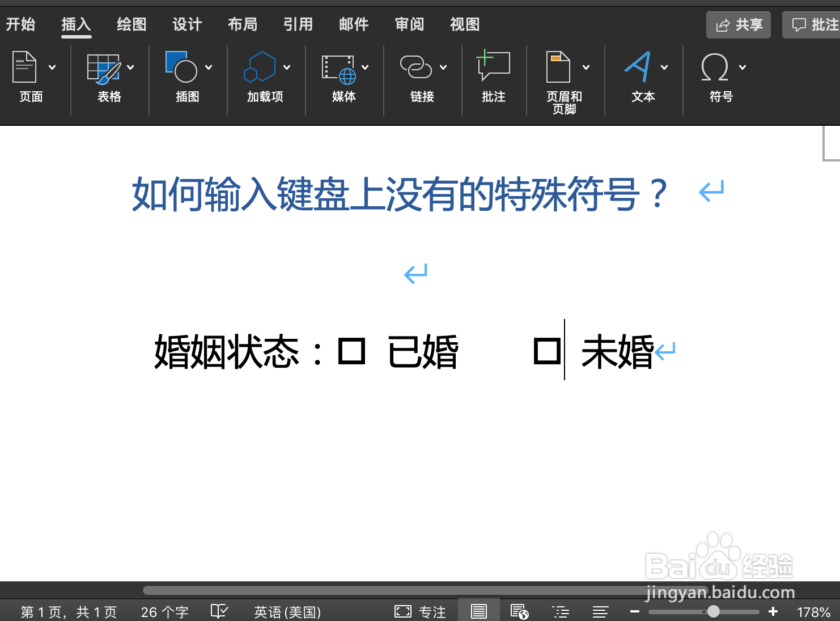The width and height of the screenshot is (840, 621).
Task: Click the word count 26 个字
Action: click(165, 612)
